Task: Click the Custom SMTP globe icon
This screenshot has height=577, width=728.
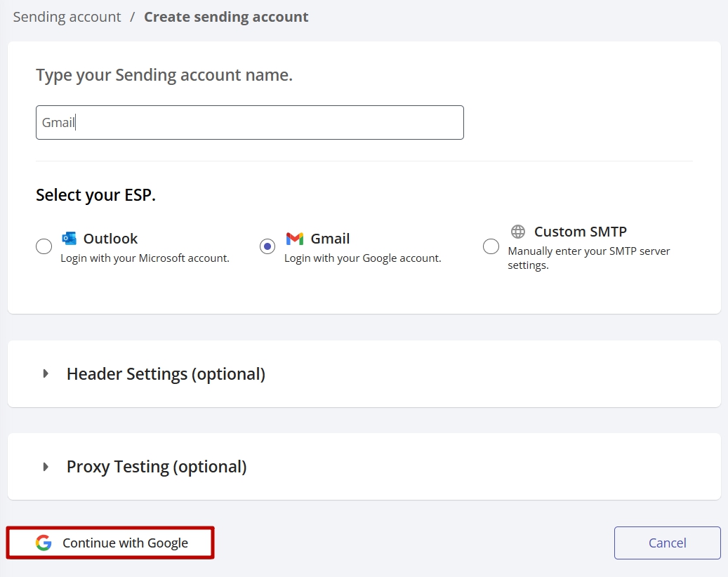Action: click(518, 231)
